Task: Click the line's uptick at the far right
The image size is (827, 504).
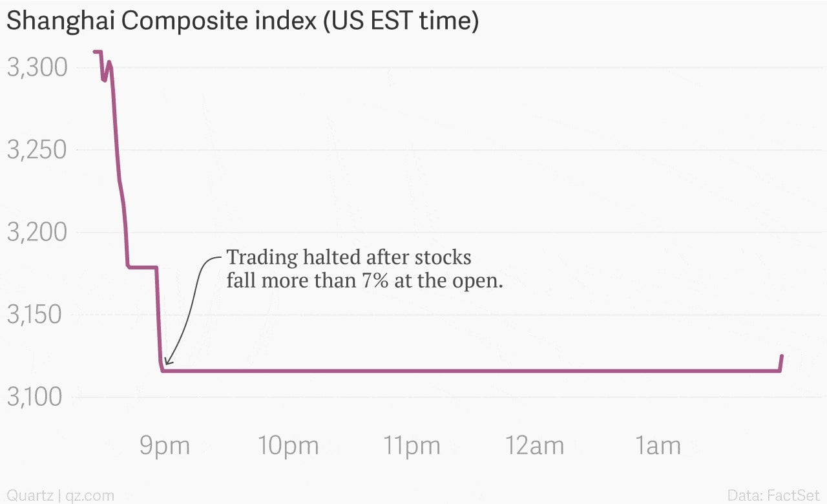Action: pyautogui.click(x=780, y=363)
